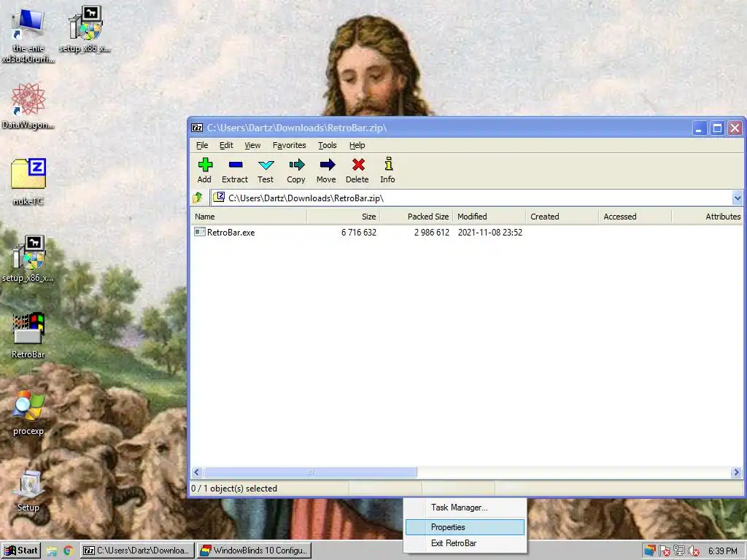This screenshot has height=560, width=747.
Task: Open File Explorer from quick launch
Action: 52,551
